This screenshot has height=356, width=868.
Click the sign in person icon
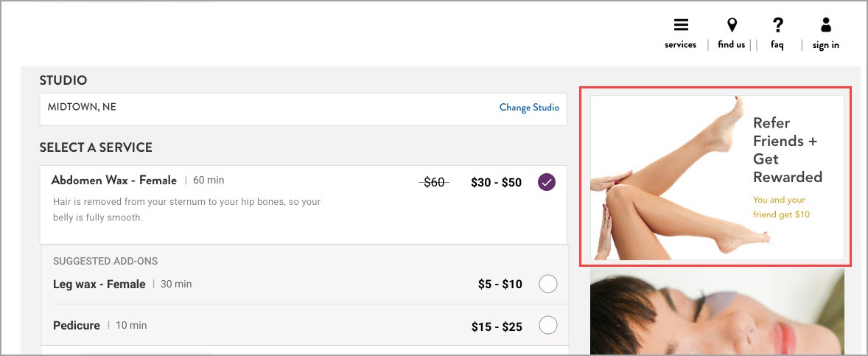pos(826,25)
